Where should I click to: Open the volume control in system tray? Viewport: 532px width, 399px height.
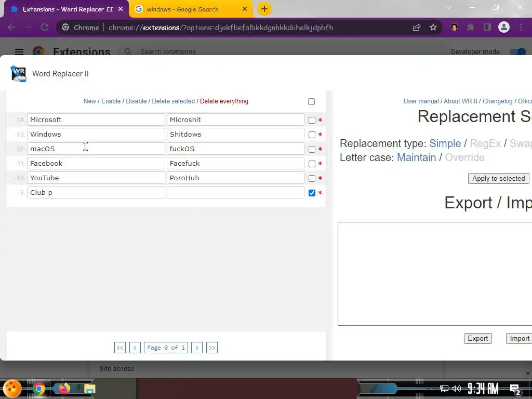point(457,389)
